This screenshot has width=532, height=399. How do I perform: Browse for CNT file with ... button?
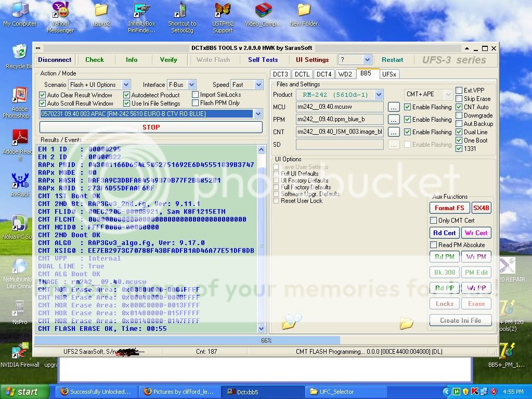click(394, 132)
